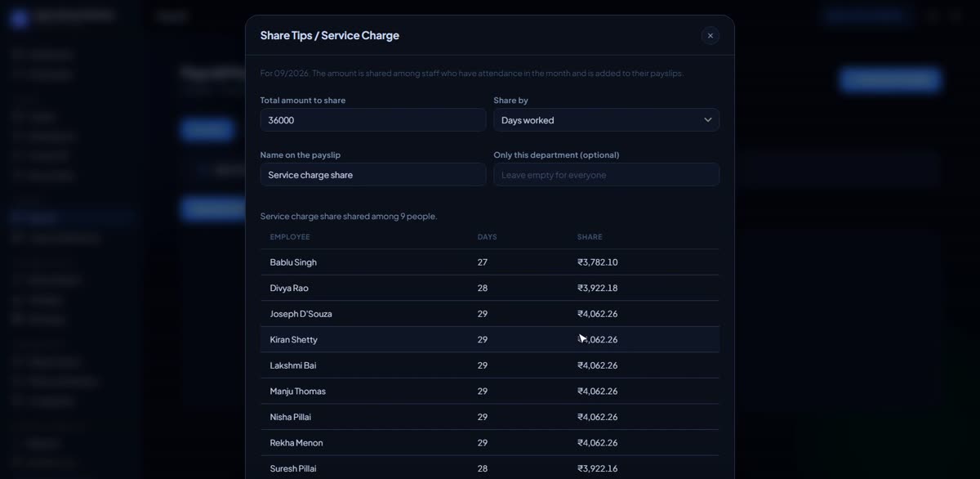Select the Rekha Menon employee name
This screenshot has width=980, height=479.
[x=296, y=443]
